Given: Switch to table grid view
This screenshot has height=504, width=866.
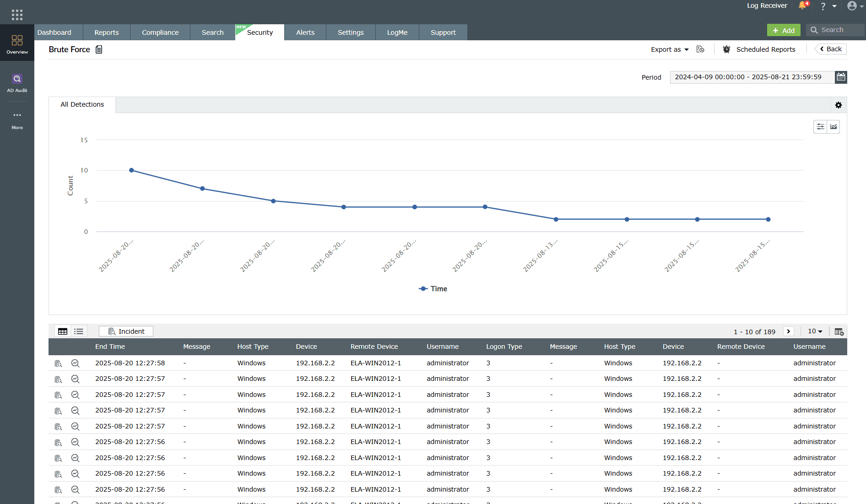Looking at the screenshot, I should (x=63, y=331).
